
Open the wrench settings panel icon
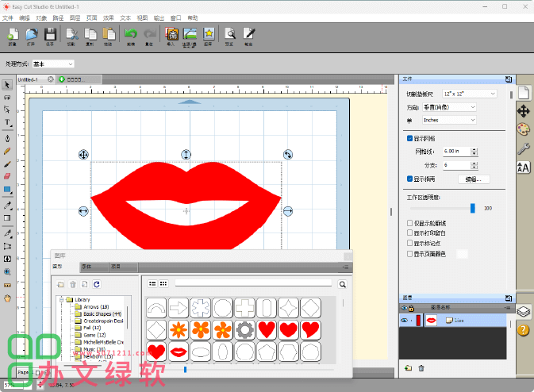point(524,148)
